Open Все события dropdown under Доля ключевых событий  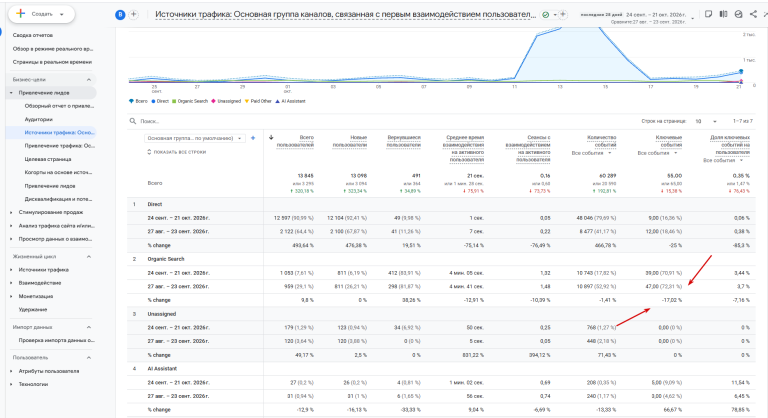[723, 160]
